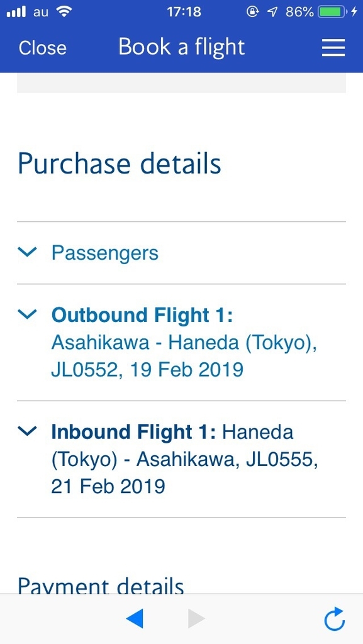The height and width of the screenshot is (644, 363).
Task: Select the Inbound Flight JL0555 details text
Action: (x=182, y=459)
